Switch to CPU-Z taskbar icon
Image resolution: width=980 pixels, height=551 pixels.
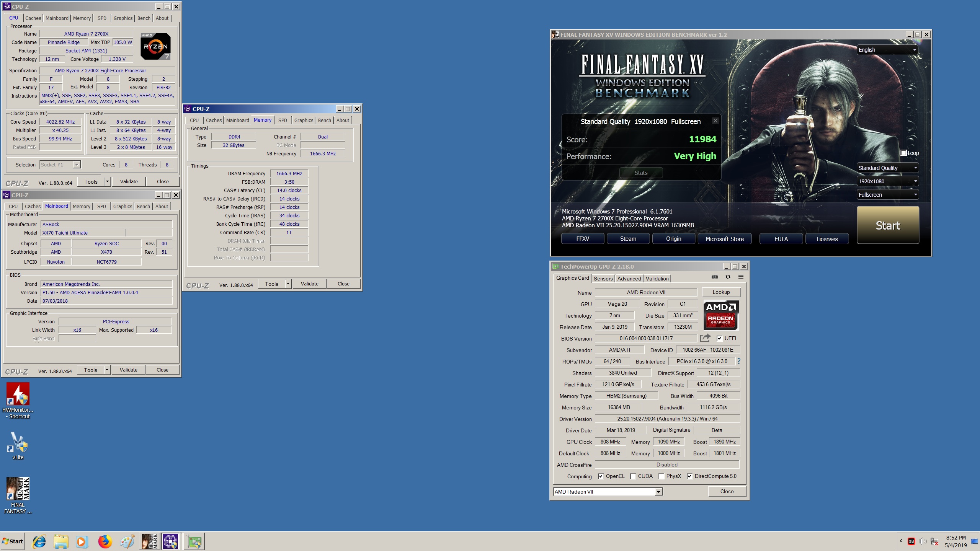pyautogui.click(x=170, y=541)
